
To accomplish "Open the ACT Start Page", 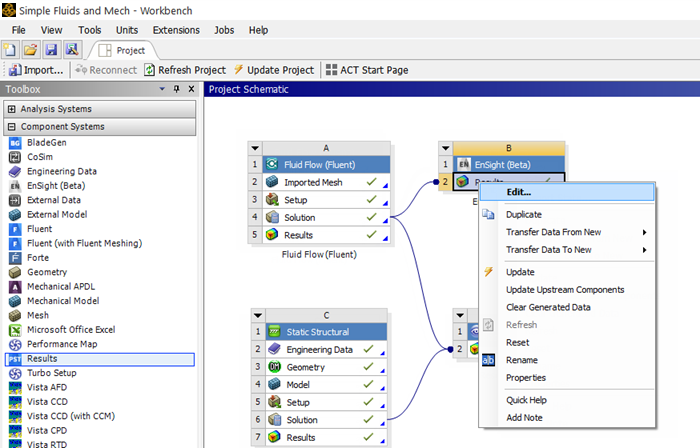I will click(367, 70).
